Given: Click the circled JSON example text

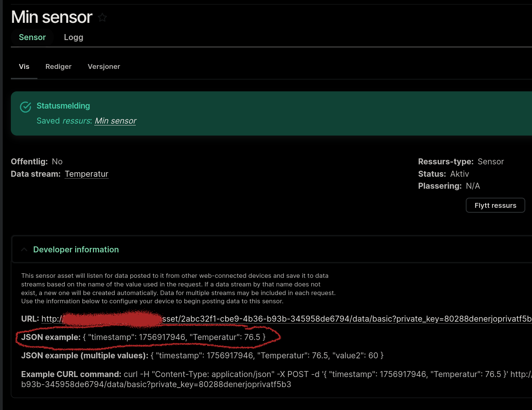Looking at the screenshot, I should pos(143,337).
